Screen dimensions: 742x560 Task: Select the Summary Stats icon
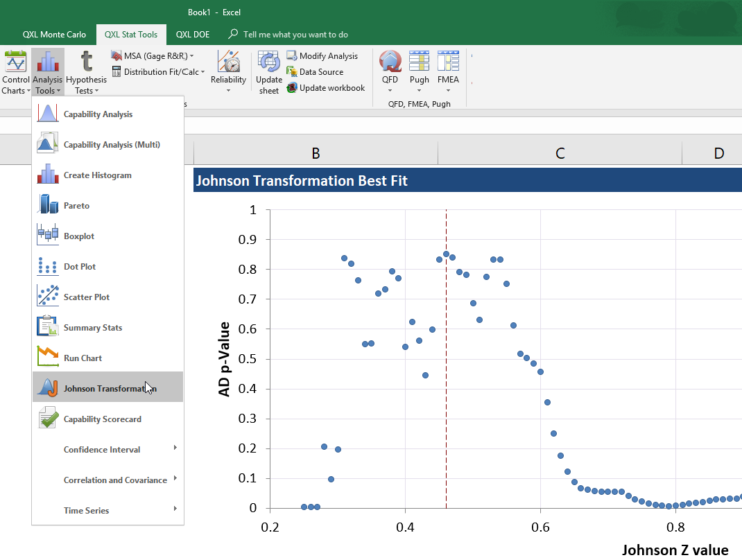[x=48, y=327]
